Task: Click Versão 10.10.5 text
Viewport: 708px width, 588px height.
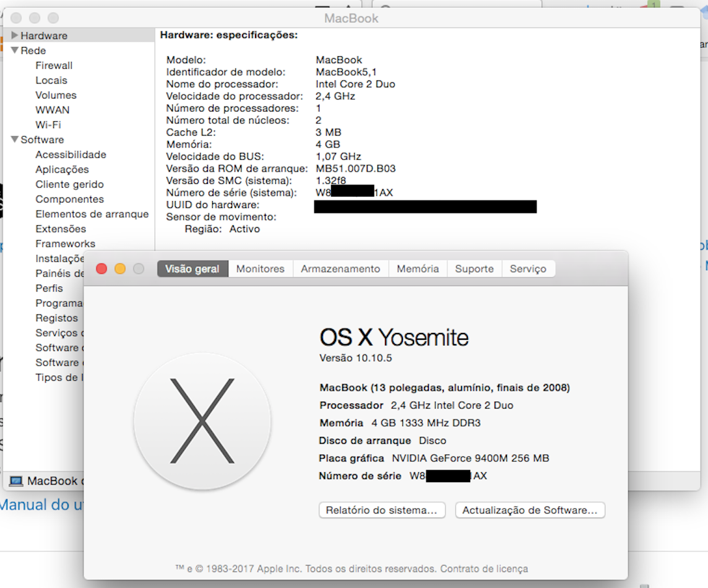Action: point(356,358)
